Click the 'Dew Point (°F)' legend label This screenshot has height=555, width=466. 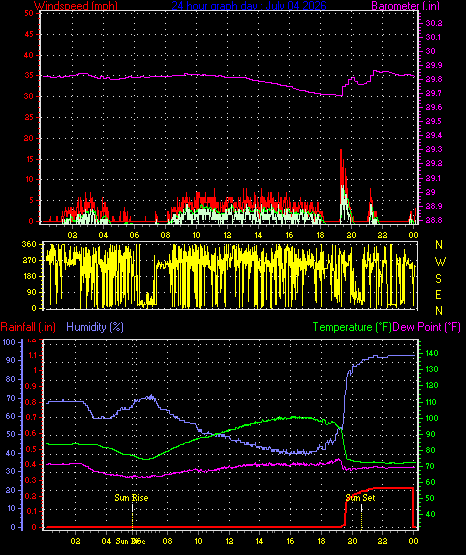427,327
